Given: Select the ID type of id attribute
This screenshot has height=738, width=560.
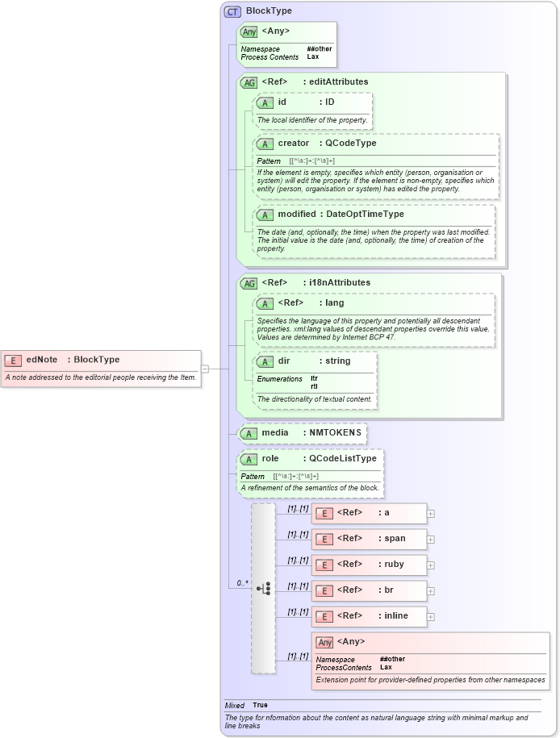Looking at the screenshot, I should [x=330, y=102].
